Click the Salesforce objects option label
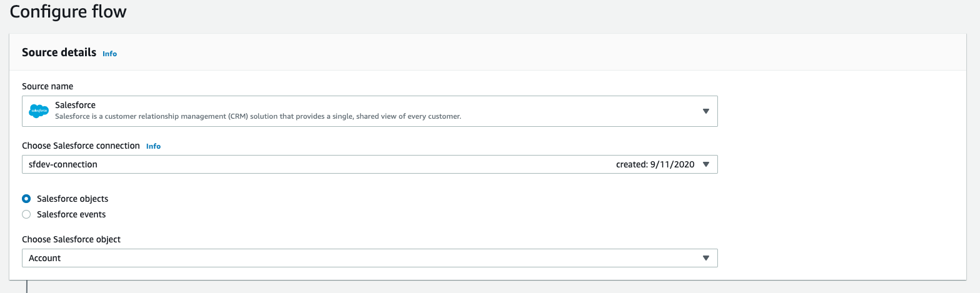Image resolution: width=980 pixels, height=293 pixels. [x=73, y=199]
